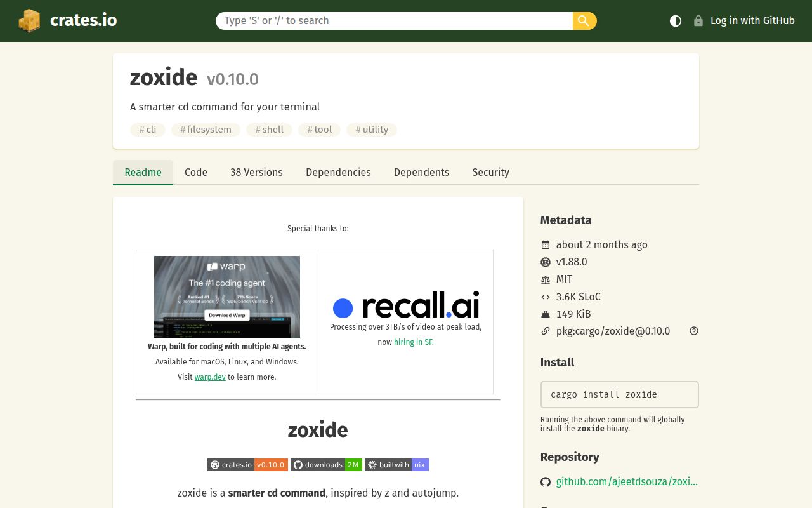The image size is (812, 508).
Task: Open the github.com/ajeetdsouza repository link
Action: (627, 482)
